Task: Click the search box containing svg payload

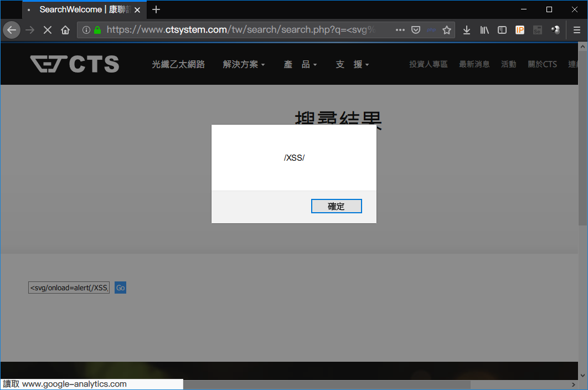Action: (x=69, y=288)
